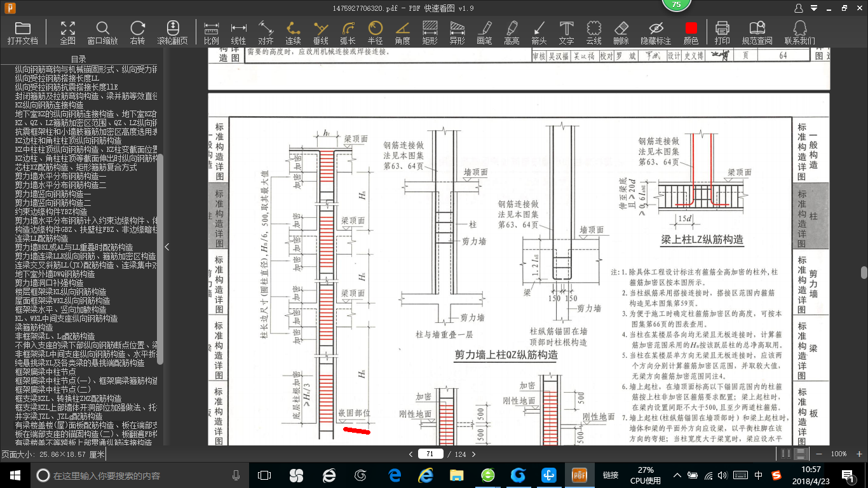The height and width of the screenshot is (488, 868).
Task: Select the 画笔 pen tool
Action: coord(484,32)
